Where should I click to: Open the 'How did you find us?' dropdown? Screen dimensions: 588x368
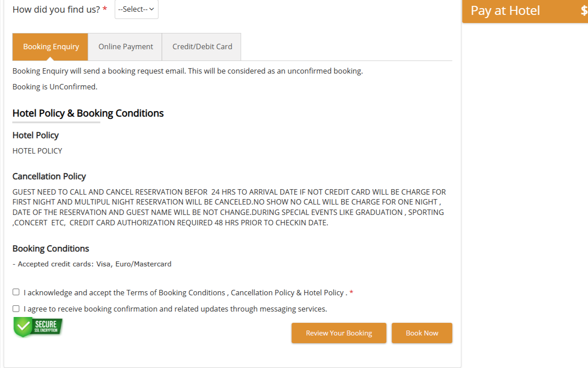point(136,9)
